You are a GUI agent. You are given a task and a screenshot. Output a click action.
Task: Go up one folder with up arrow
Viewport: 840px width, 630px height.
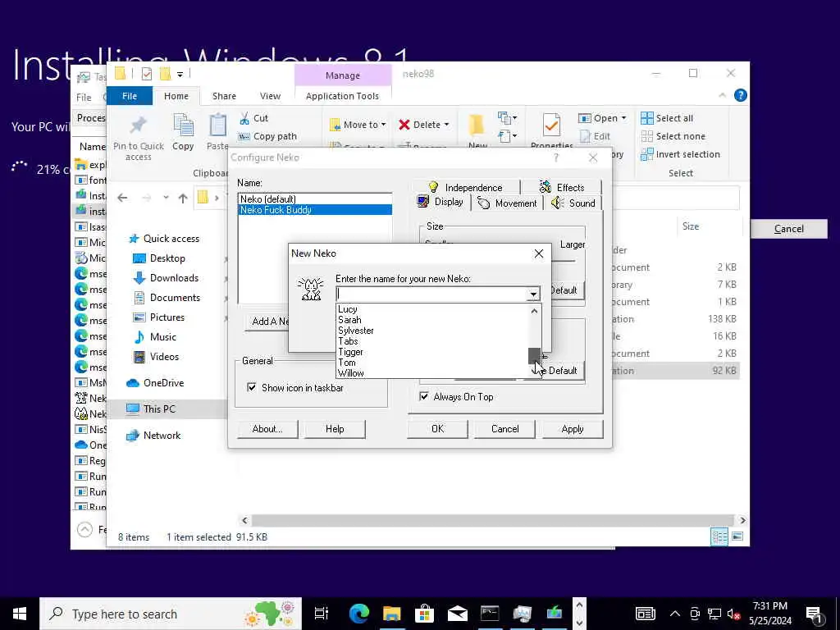click(183, 199)
